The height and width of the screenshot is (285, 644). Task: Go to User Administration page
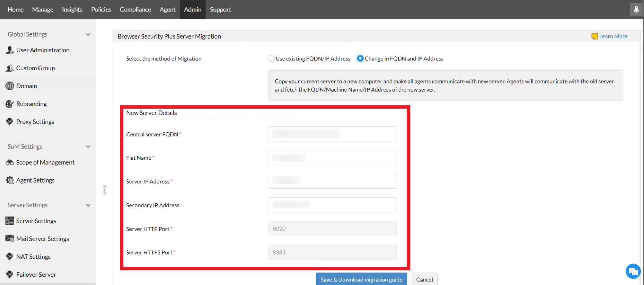43,50
